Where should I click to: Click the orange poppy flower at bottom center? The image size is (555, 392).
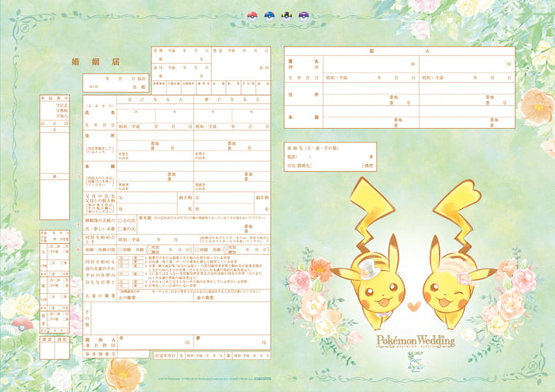coord(123,374)
